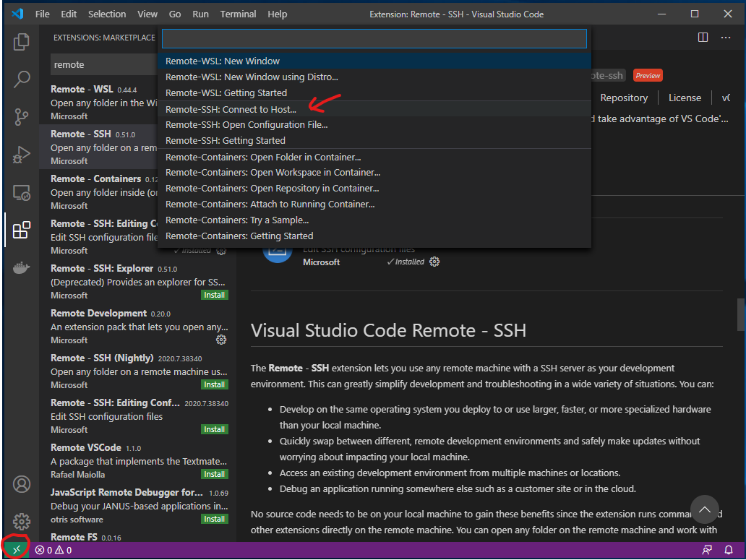Viewport: 746px width, 560px height.
Task: Select Remote-Containers: Open Workspace in Container
Action: tap(374, 173)
